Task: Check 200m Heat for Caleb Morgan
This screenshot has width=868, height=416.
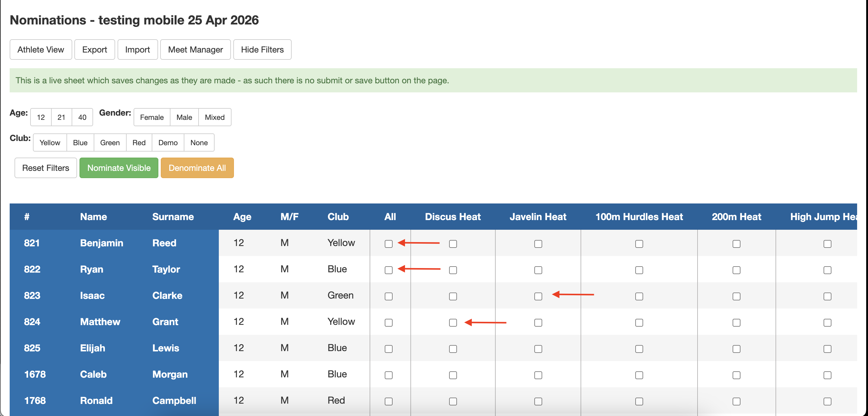Action: click(736, 375)
